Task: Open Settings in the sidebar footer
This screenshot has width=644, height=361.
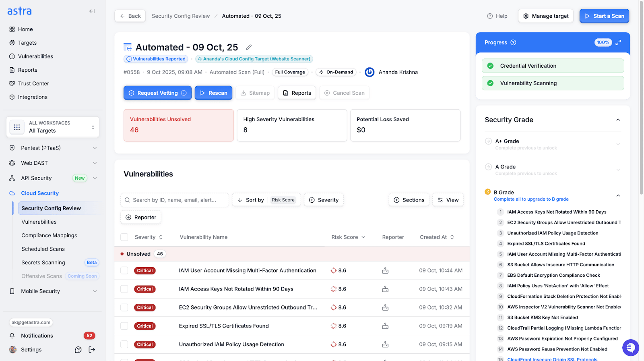Action: pyautogui.click(x=31, y=350)
